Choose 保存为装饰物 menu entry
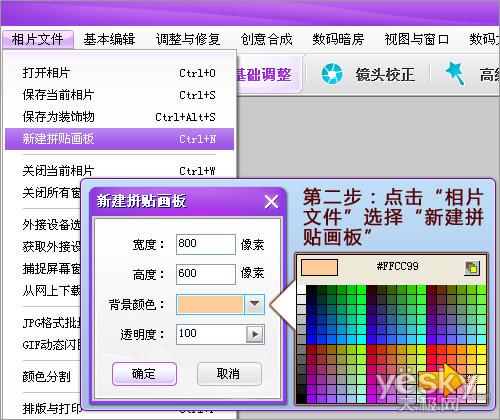Viewport: 500px width, 420px height. [119, 117]
